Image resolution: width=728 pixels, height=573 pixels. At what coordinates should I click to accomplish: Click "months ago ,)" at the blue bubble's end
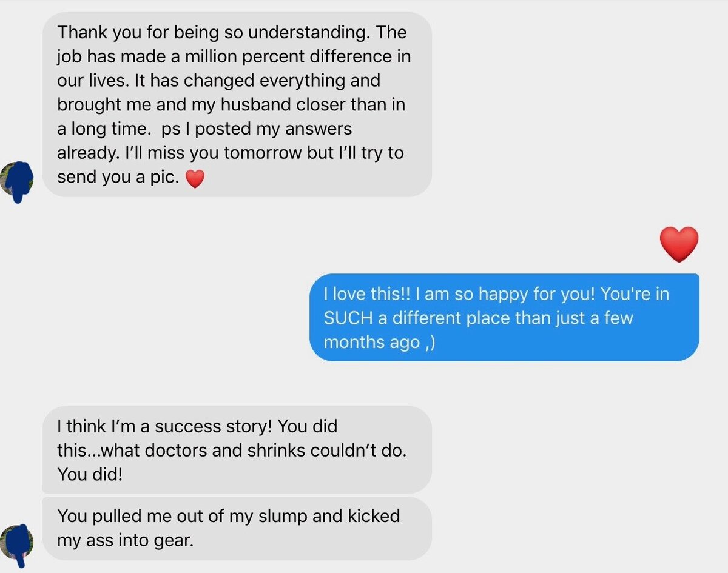point(380,342)
